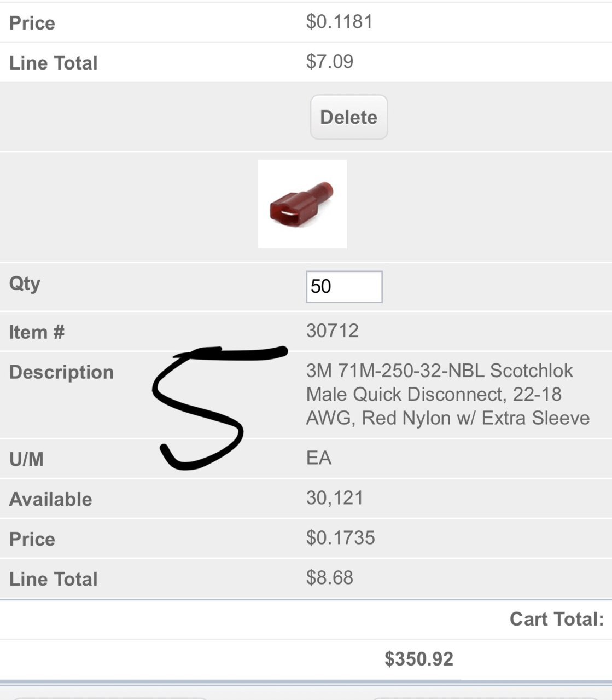Click the Available row label
This screenshot has height=700, width=612.
coord(50,499)
